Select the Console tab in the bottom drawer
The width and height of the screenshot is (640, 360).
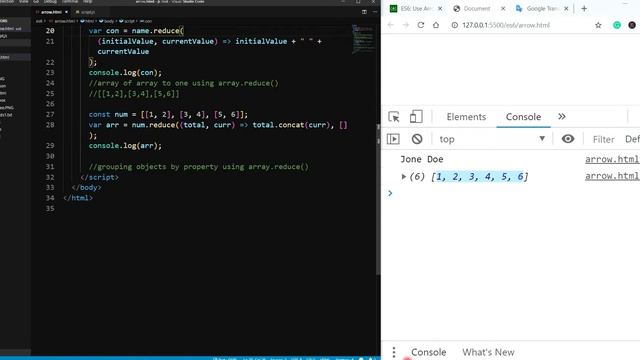(x=429, y=352)
